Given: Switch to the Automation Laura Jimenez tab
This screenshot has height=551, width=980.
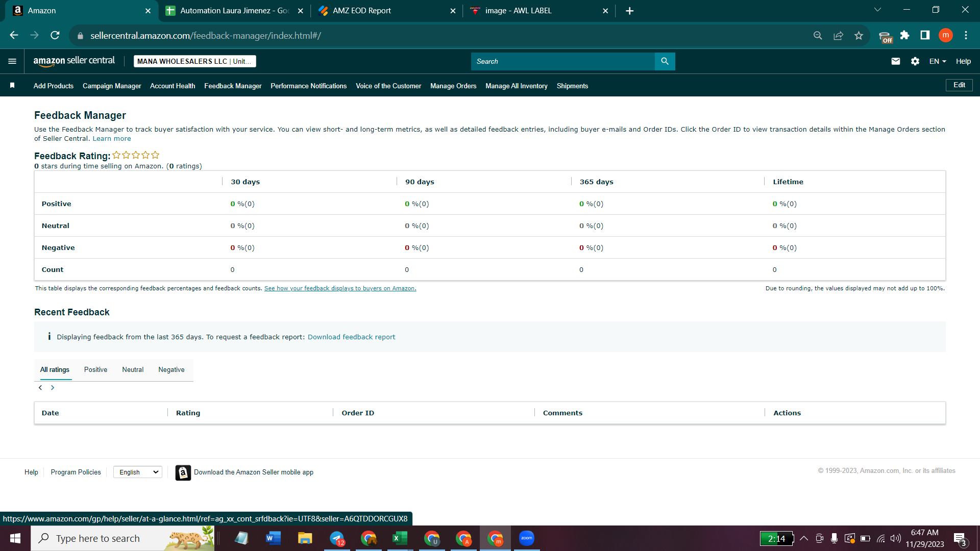Looking at the screenshot, I should [234, 11].
